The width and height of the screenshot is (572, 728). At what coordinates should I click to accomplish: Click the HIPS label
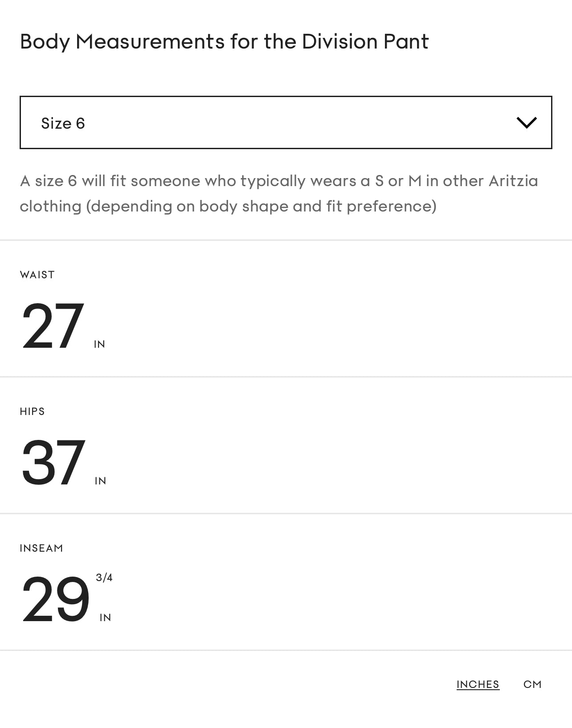point(33,411)
